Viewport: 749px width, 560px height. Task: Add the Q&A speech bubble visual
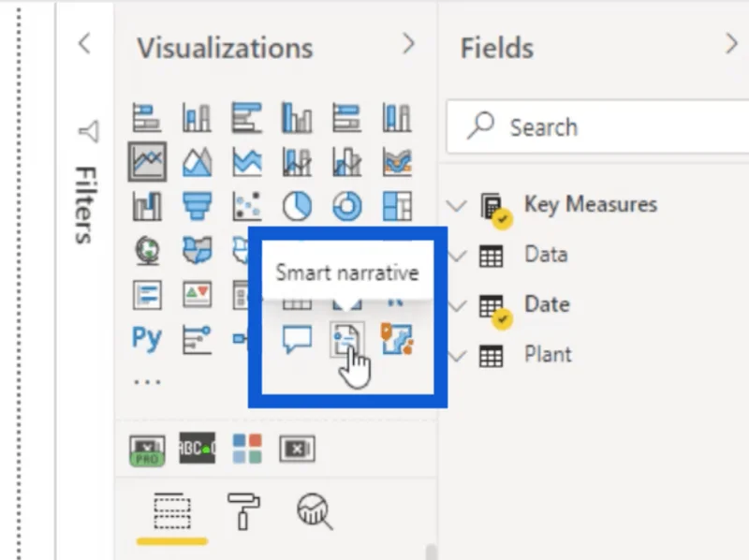[297, 339]
